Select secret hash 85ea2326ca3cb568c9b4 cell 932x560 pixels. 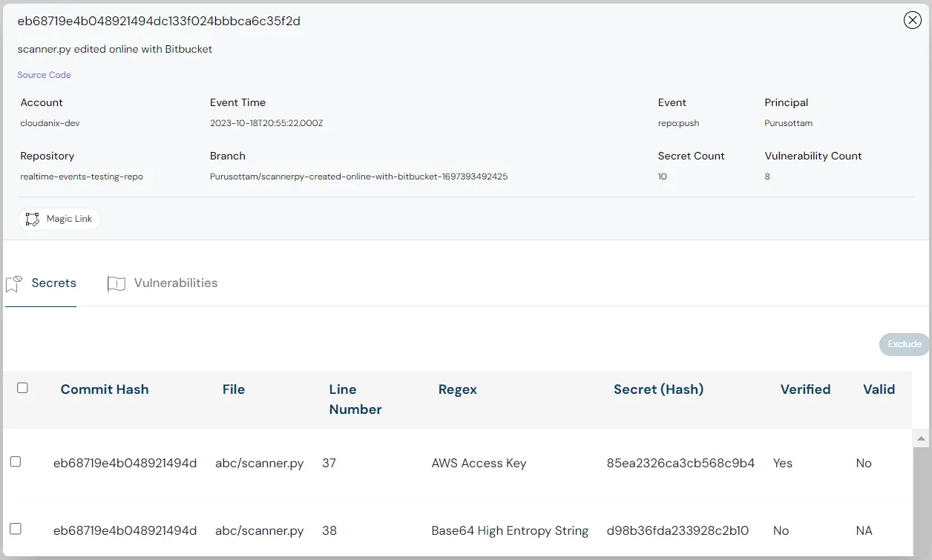[x=680, y=463]
